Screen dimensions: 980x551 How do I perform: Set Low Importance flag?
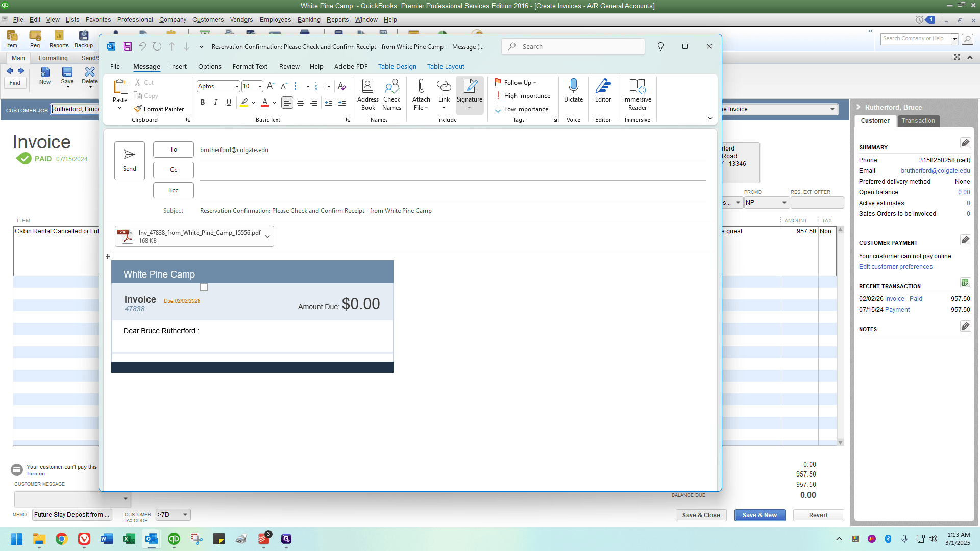coord(522,109)
